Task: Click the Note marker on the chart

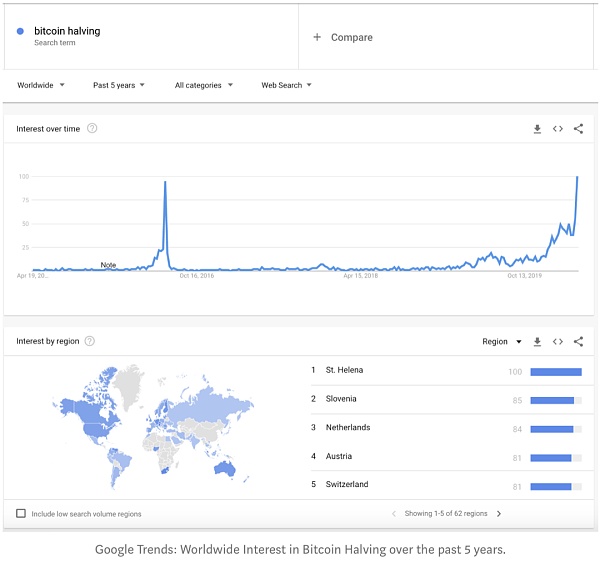Action: tap(108, 265)
